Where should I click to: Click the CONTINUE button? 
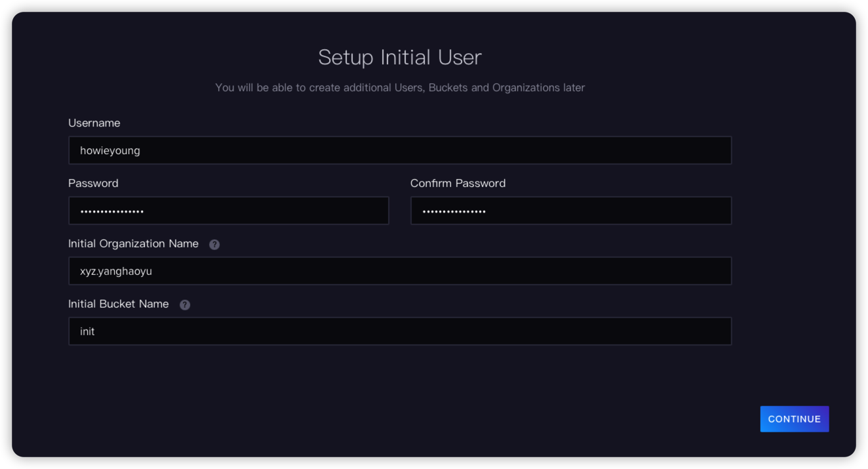point(794,418)
